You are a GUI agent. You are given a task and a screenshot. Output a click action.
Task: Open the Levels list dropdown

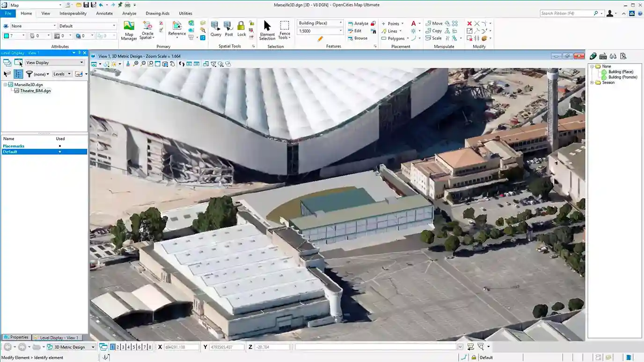(62, 74)
